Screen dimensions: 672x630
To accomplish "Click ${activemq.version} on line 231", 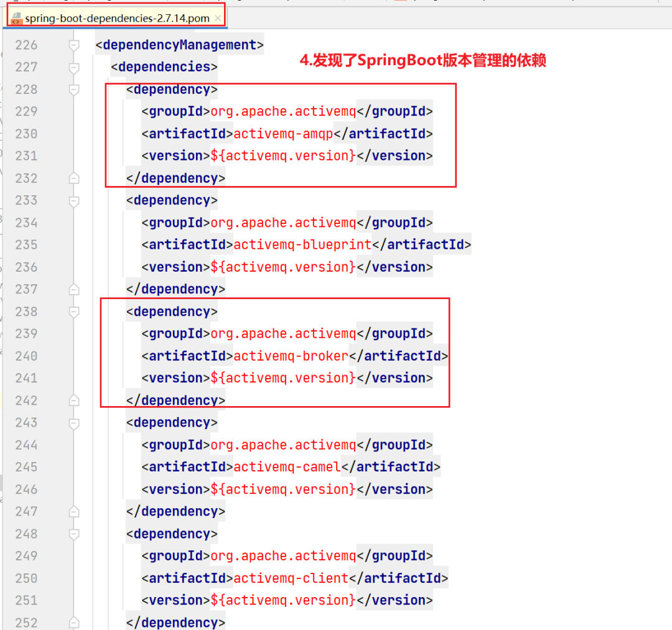I will pyautogui.click(x=283, y=156).
